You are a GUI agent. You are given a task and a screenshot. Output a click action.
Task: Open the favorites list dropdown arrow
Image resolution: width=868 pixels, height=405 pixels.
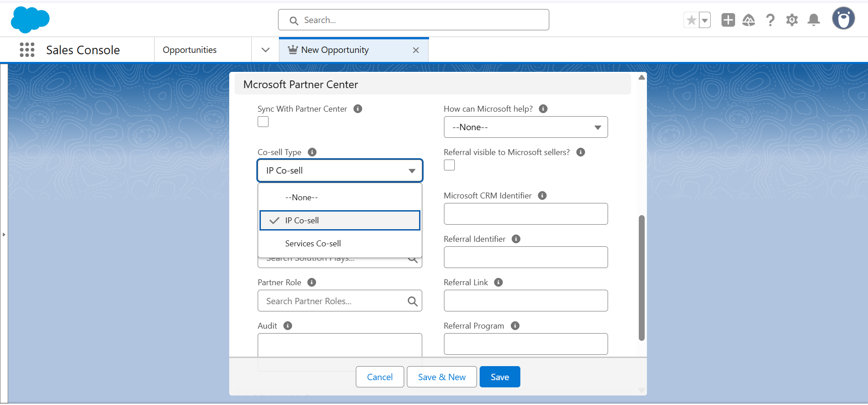[705, 20]
